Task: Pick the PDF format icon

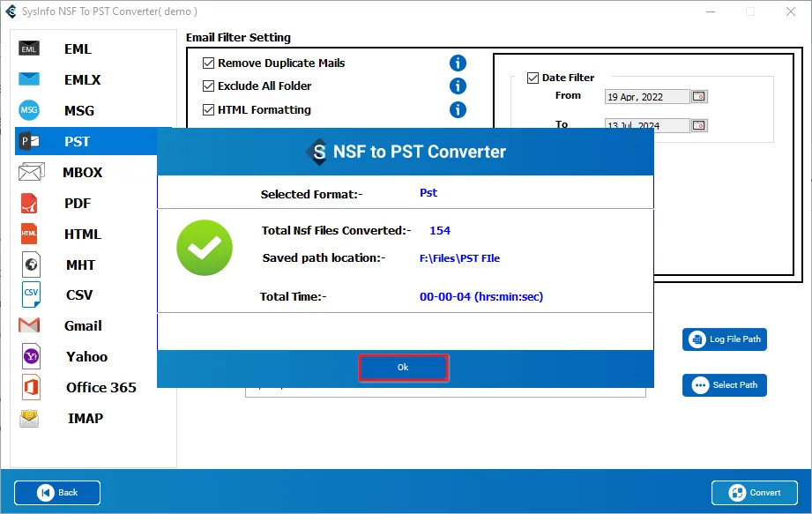Action: tap(29, 203)
